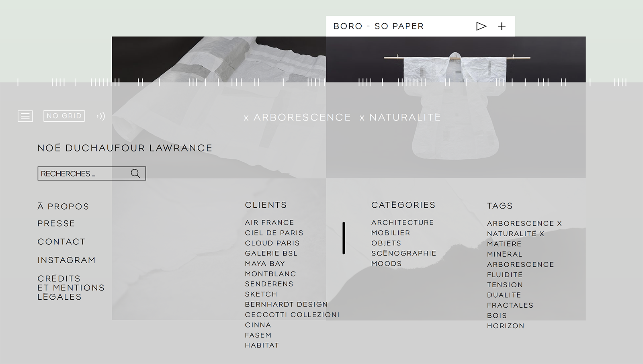Click the BORO - SO PAPER title

(379, 26)
